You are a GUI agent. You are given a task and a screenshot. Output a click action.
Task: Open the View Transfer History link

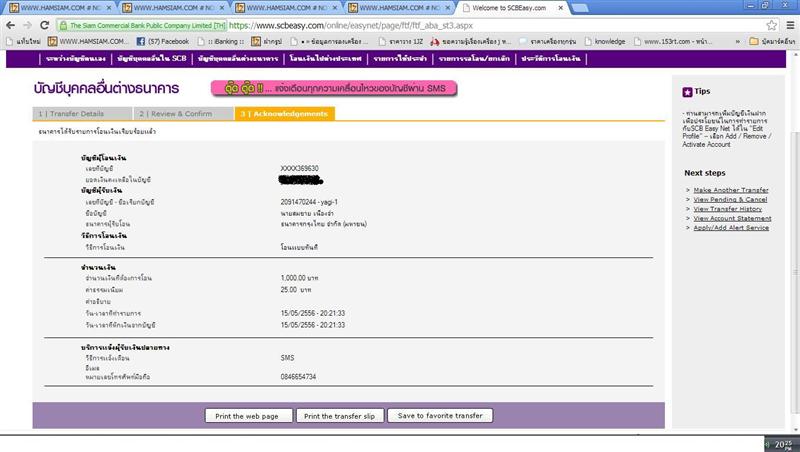click(728, 209)
